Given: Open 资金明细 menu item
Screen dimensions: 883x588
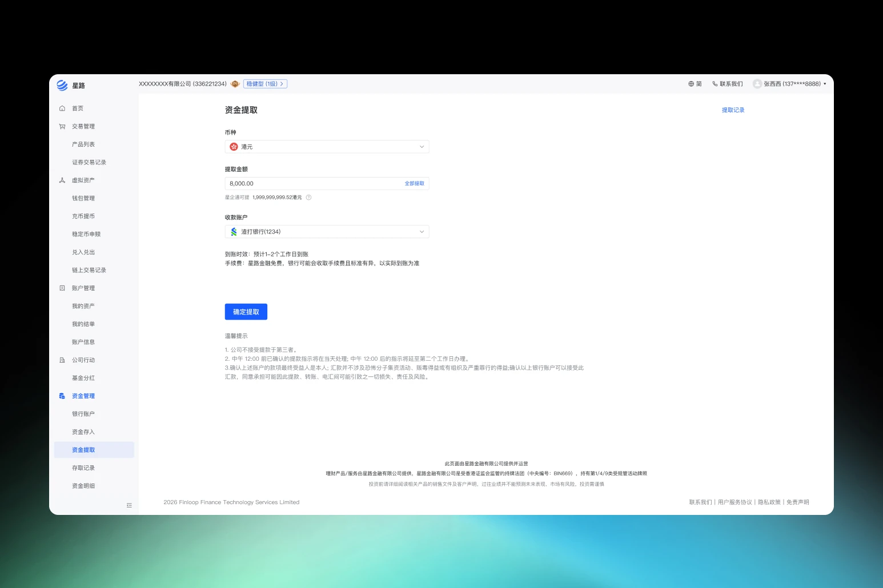Looking at the screenshot, I should 83,486.
